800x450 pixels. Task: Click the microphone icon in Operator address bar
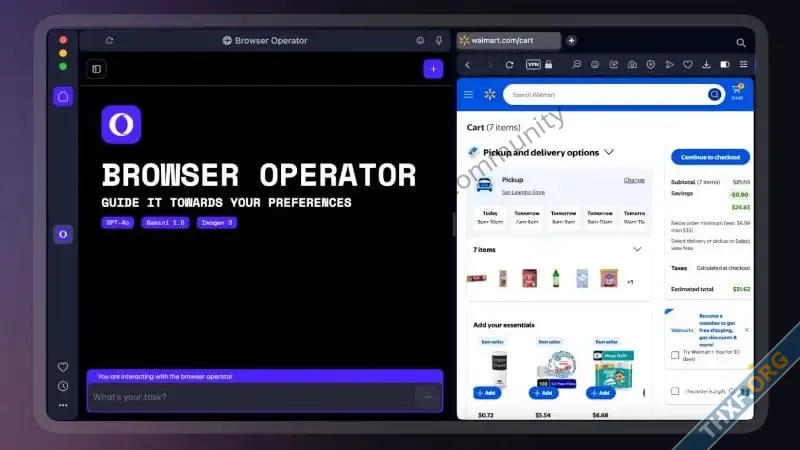pyautogui.click(x=439, y=40)
